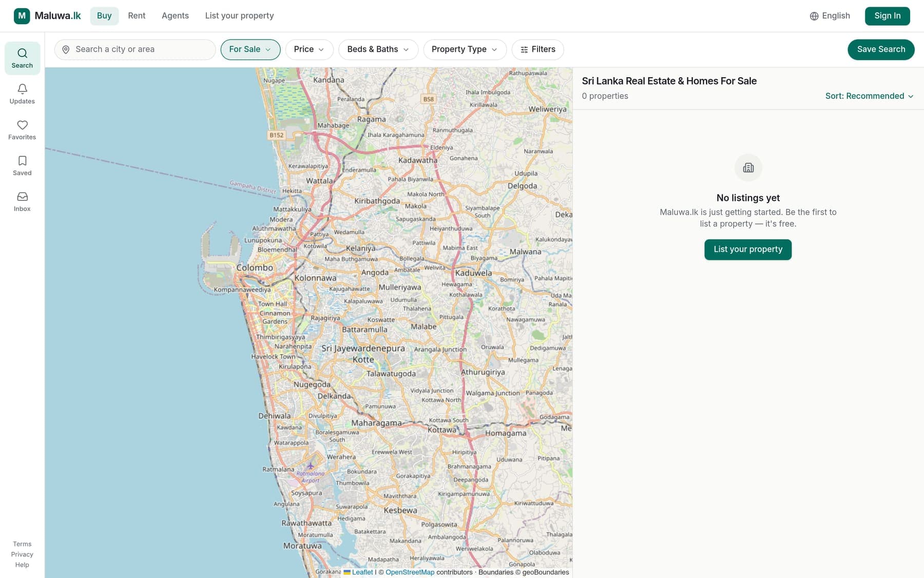This screenshot has height=578, width=924.
Task: Click the 'No listings yet' heading
Action: [748, 198]
